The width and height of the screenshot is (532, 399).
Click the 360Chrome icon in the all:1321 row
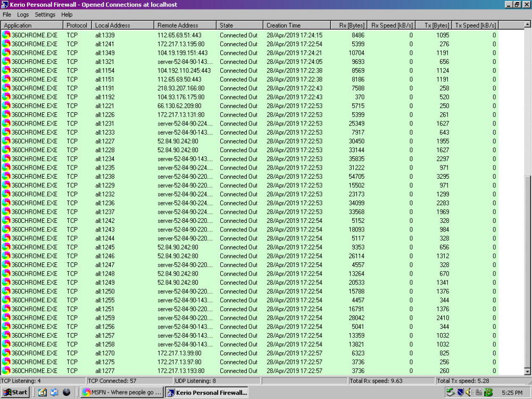point(6,61)
